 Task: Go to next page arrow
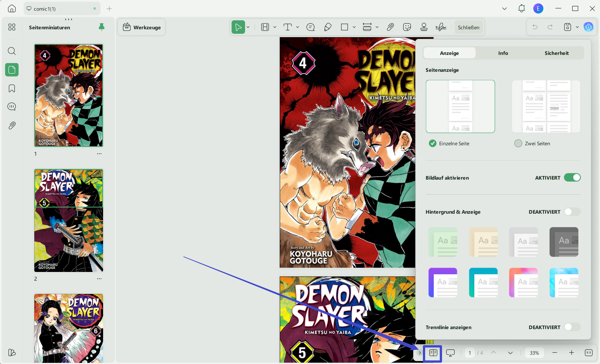pyautogui.click(x=510, y=353)
